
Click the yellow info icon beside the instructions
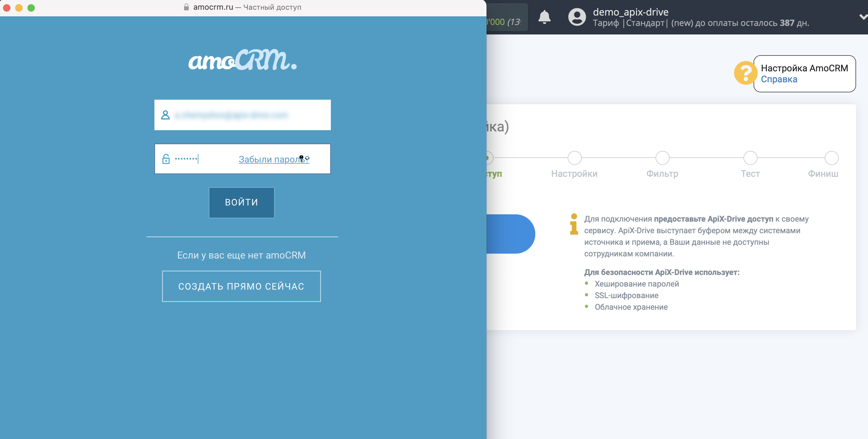(x=574, y=224)
